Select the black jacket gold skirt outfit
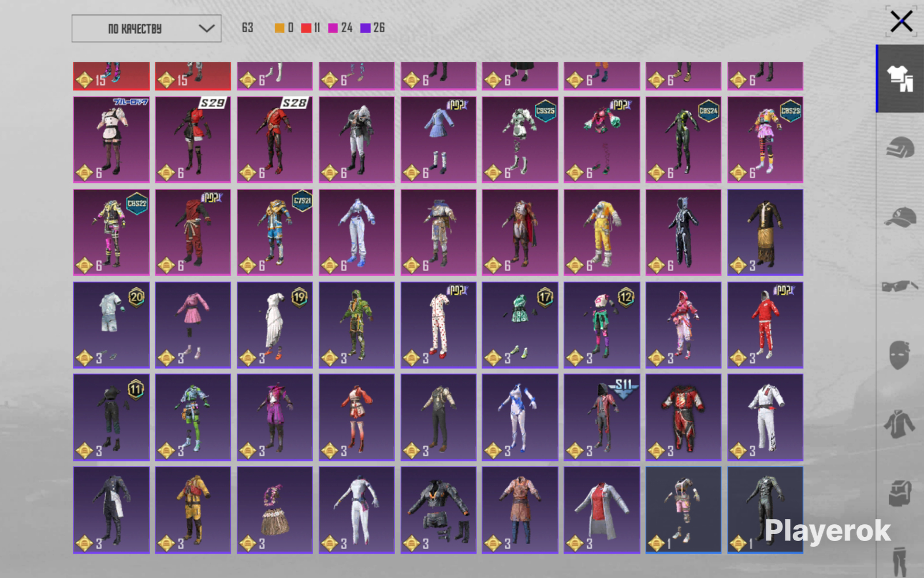 tap(765, 232)
